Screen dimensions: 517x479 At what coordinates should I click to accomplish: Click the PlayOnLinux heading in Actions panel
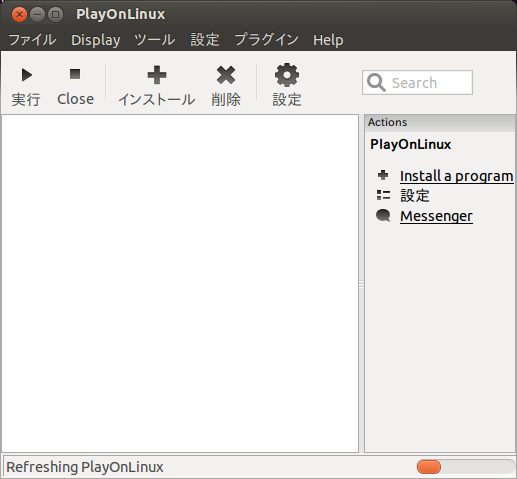point(410,144)
